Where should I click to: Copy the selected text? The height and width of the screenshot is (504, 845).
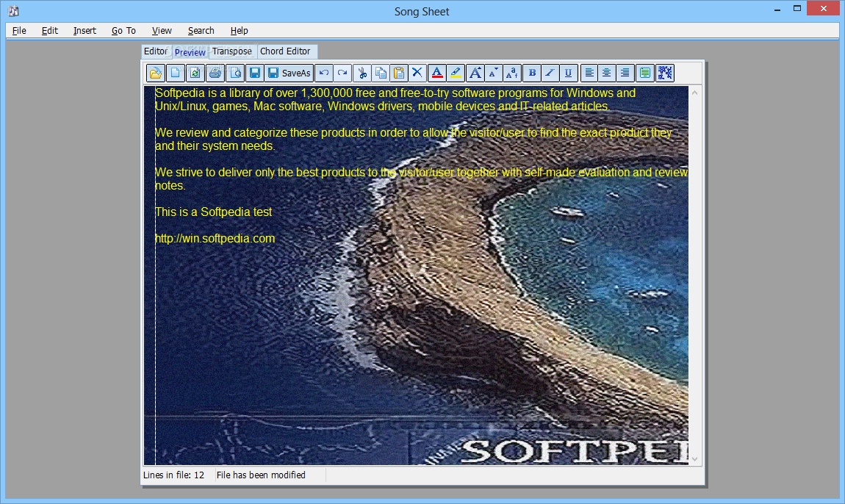tap(381, 73)
